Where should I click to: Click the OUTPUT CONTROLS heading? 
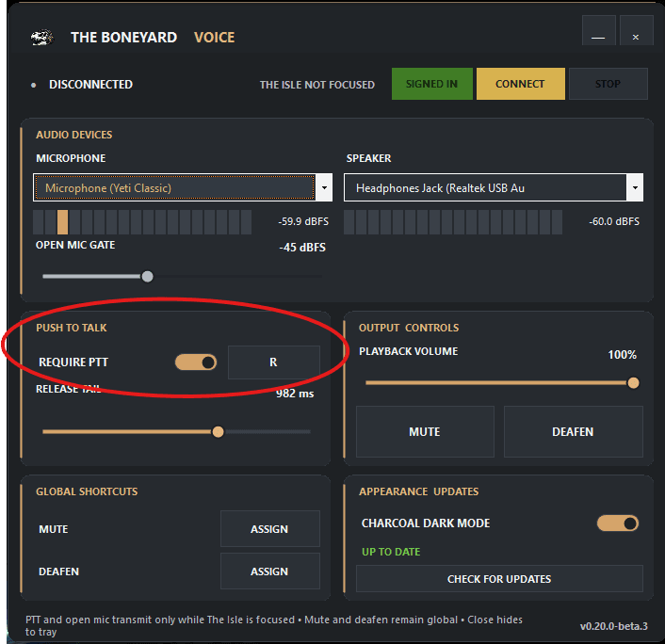pyautogui.click(x=409, y=328)
